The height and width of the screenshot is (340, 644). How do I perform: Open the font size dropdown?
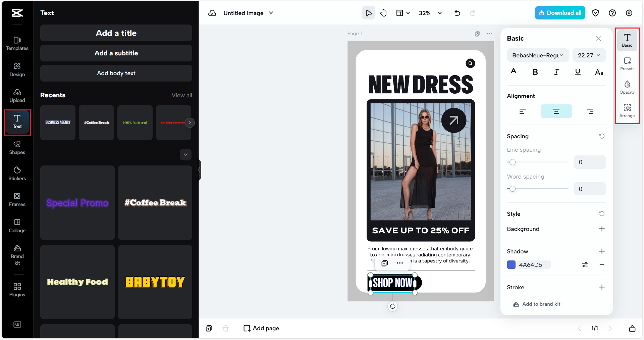click(589, 55)
